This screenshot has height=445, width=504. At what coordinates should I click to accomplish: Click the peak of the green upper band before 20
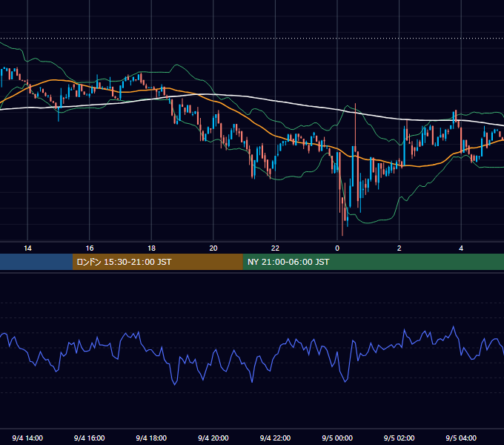(176, 65)
